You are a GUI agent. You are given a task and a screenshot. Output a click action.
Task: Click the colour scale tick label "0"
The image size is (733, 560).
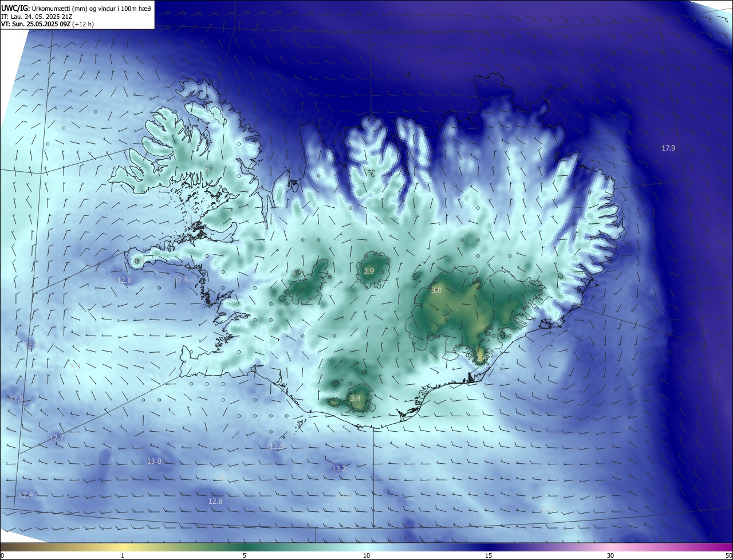[2, 556]
